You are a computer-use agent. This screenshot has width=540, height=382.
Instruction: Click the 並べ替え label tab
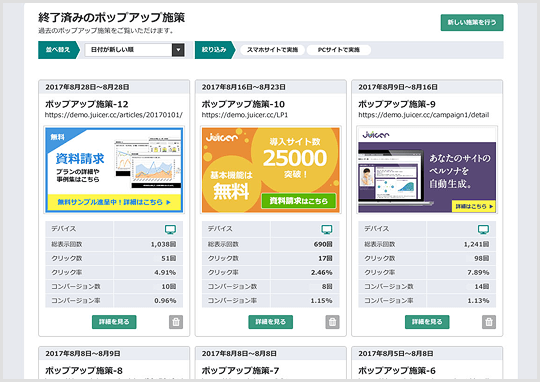click(59, 50)
